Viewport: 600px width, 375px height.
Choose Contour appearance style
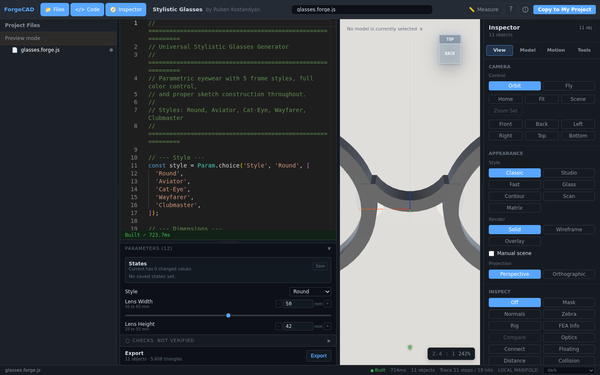pos(515,196)
